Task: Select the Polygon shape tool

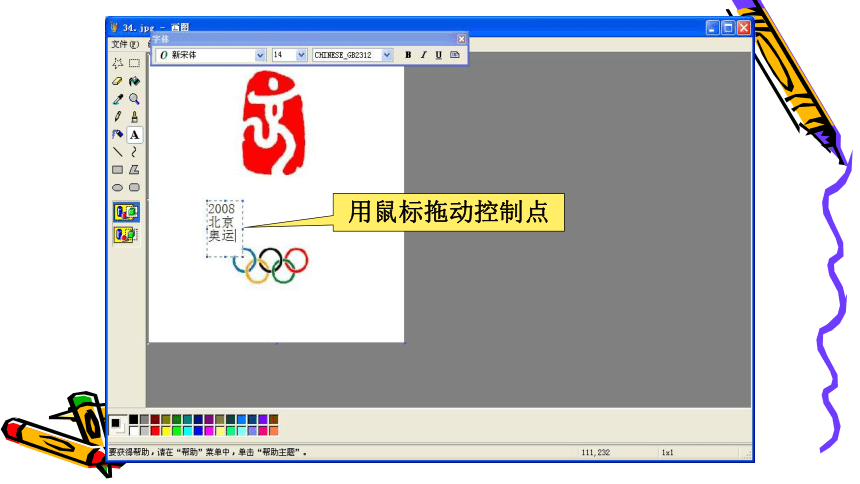Action: (134, 170)
